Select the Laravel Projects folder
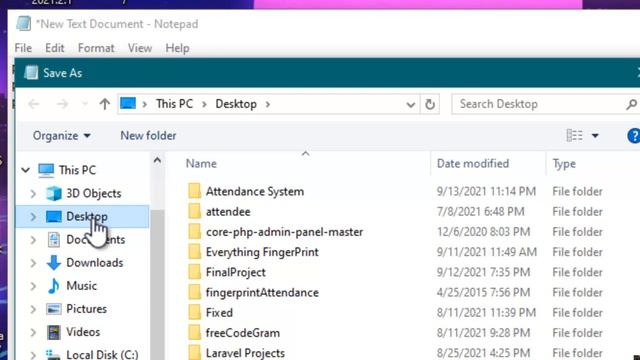640x360 pixels. [x=245, y=353]
